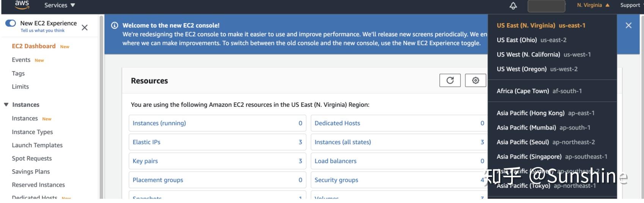
Task: Toggle the New EC2 Experience switch
Action: 11,23
